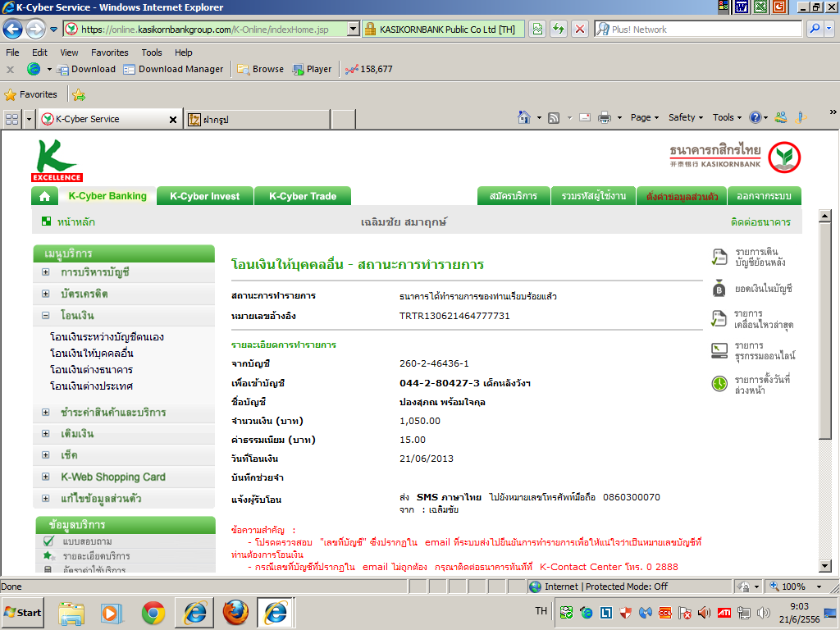This screenshot has height=630, width=840.
Task: Click the browser Forward arrow button
Action: click(36, 29)
